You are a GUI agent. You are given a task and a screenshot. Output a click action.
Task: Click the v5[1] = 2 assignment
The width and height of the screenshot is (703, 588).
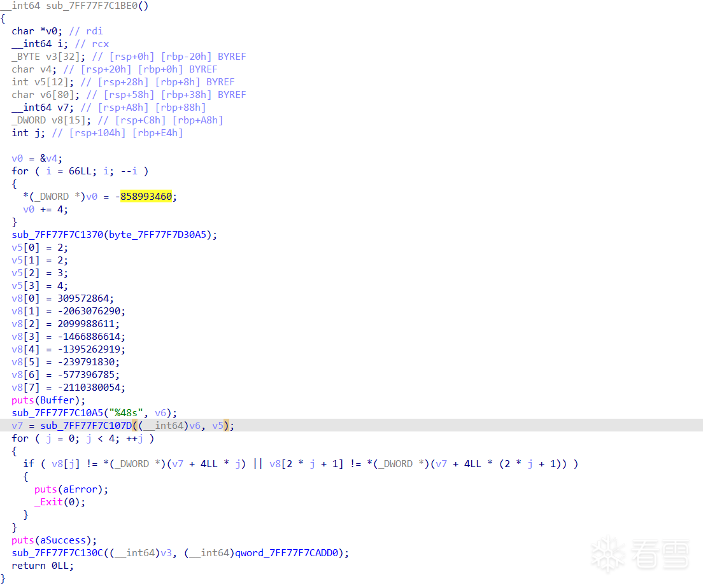(40, 260)
